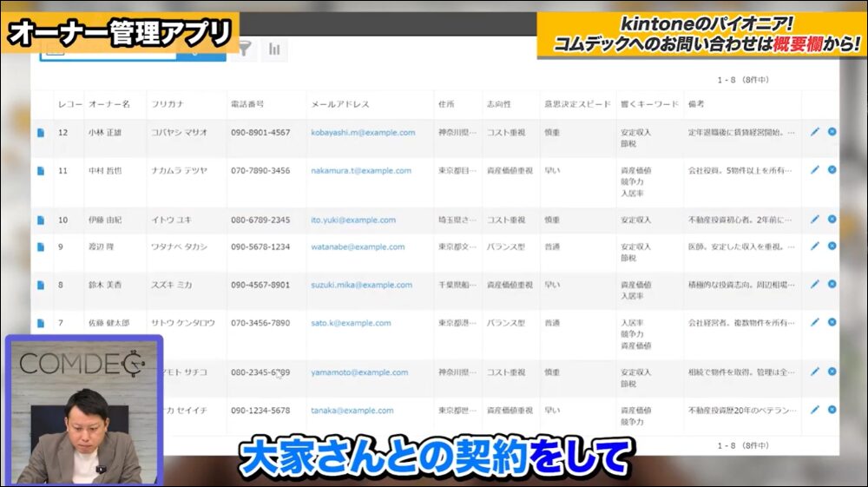Delete the 中村 哲也 record
Screen dimensions: 868x487
coord(832,170)
